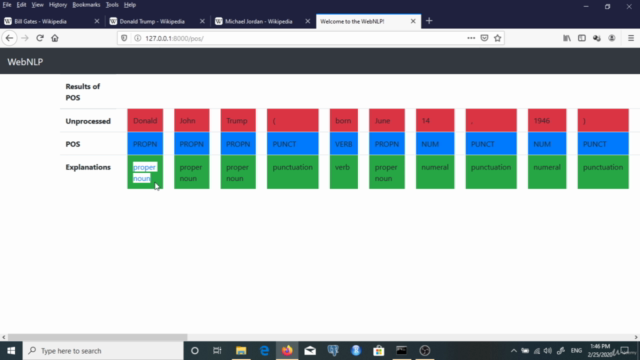Open the Bookmarks menu

pos(86,5)
